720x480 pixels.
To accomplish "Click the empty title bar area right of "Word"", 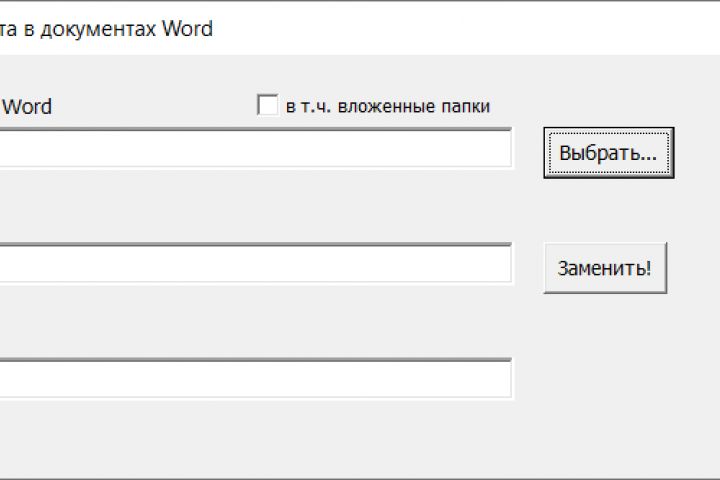I will [x=460, y=29].
